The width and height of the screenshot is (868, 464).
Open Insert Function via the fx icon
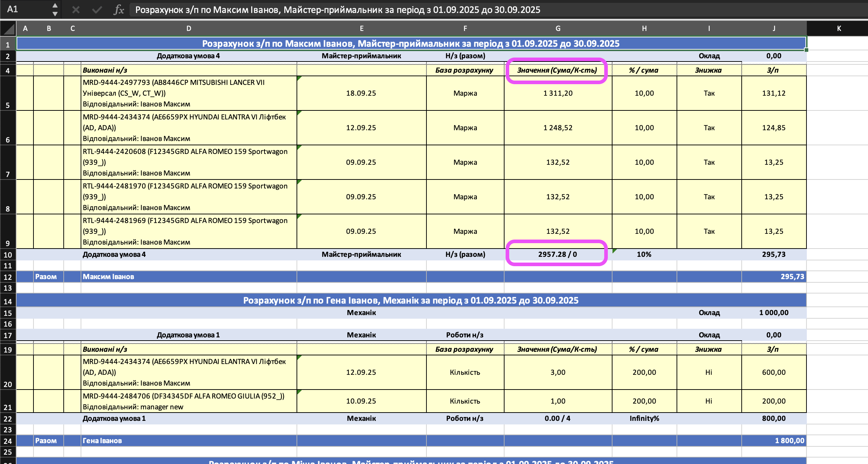[119, 10]
